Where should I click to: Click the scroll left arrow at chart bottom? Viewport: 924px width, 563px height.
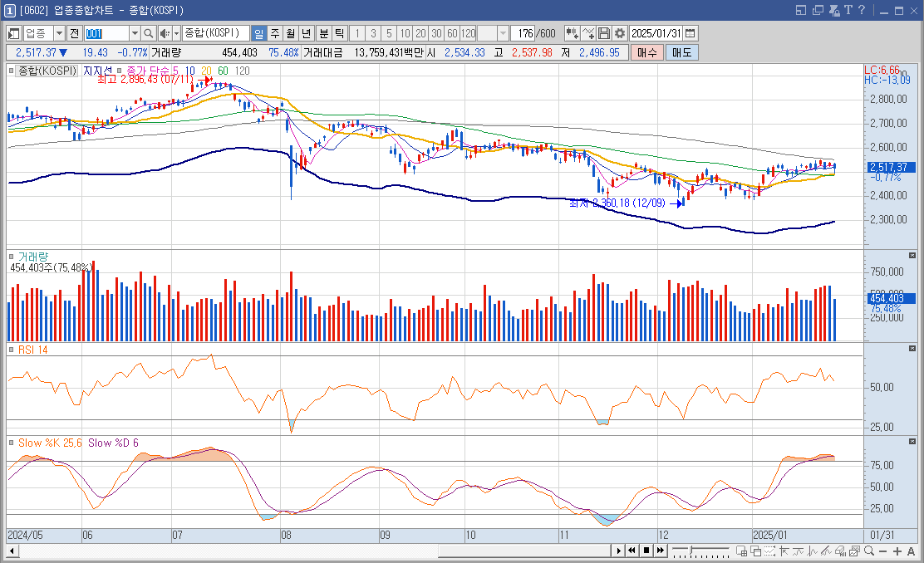(12, 551)
